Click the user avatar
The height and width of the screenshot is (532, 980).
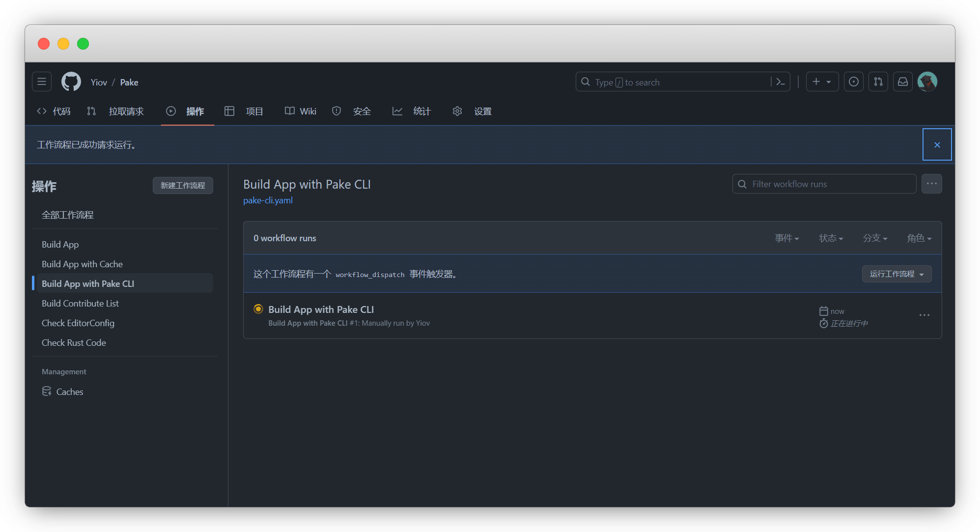[927, 82]
